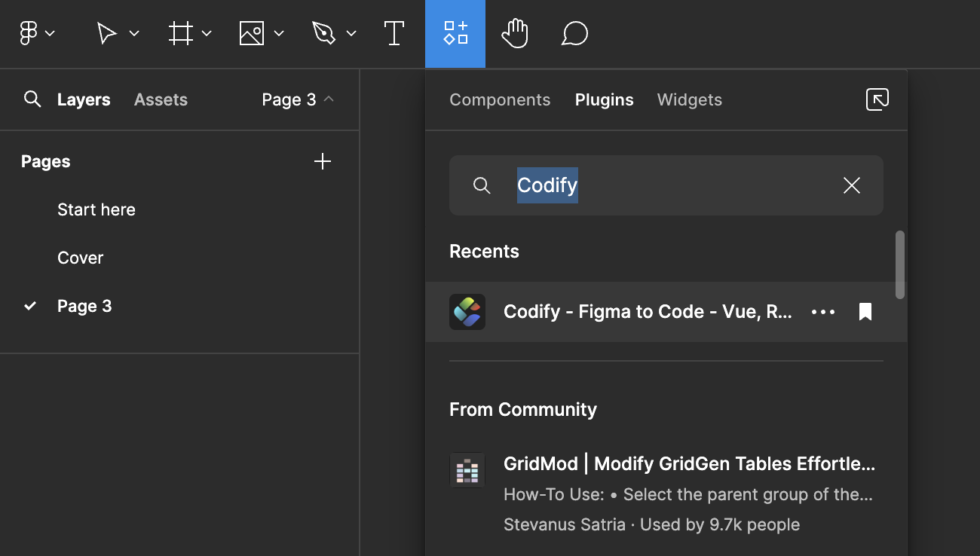Image resolution: width=980 pixels, height=556 pixels.
Task: Open Frame tool dropdown chevron
Action: (207, 33)
